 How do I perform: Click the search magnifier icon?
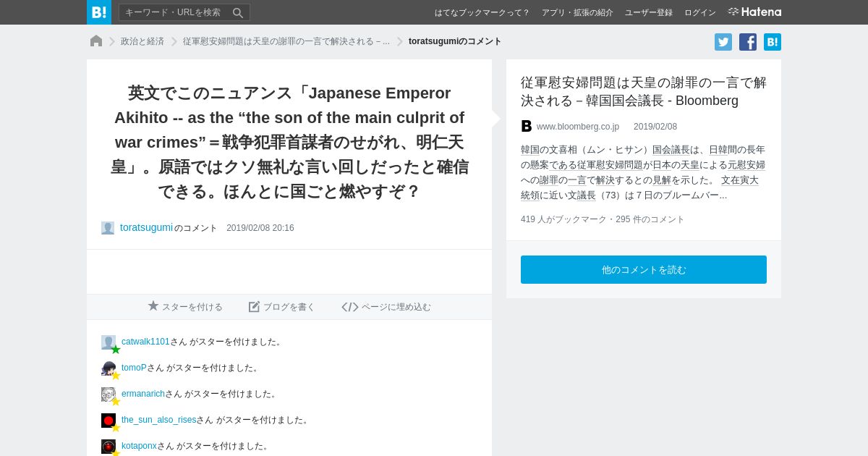[238, 12]
